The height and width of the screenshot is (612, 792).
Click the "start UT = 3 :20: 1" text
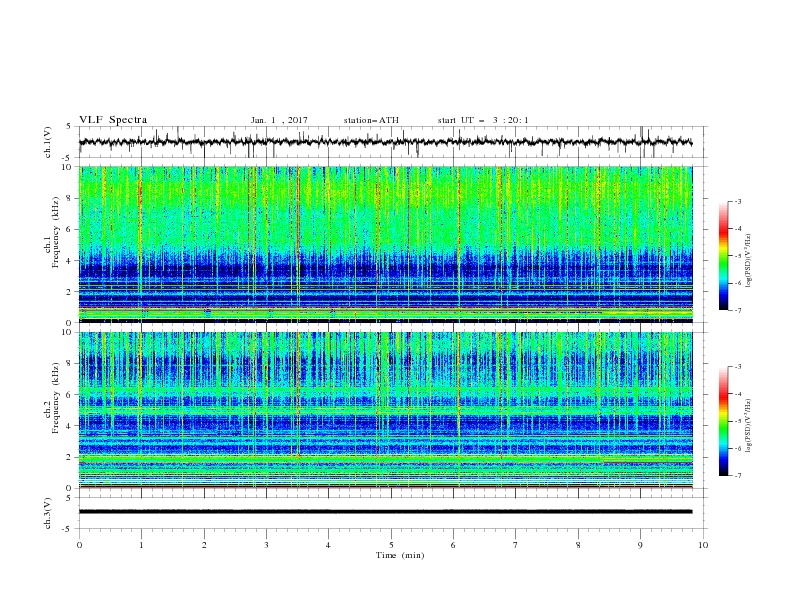coord(483,120)
